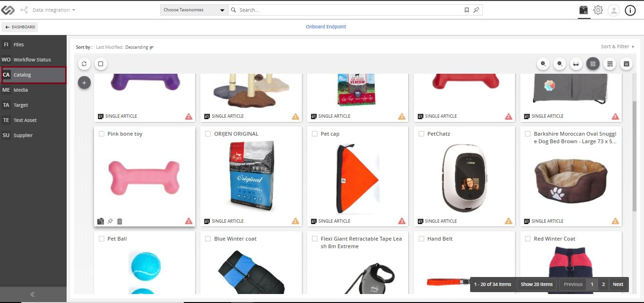644x303 pixels.
Task: Click warning badge on PetChatz card
Action: coord(508,221)
